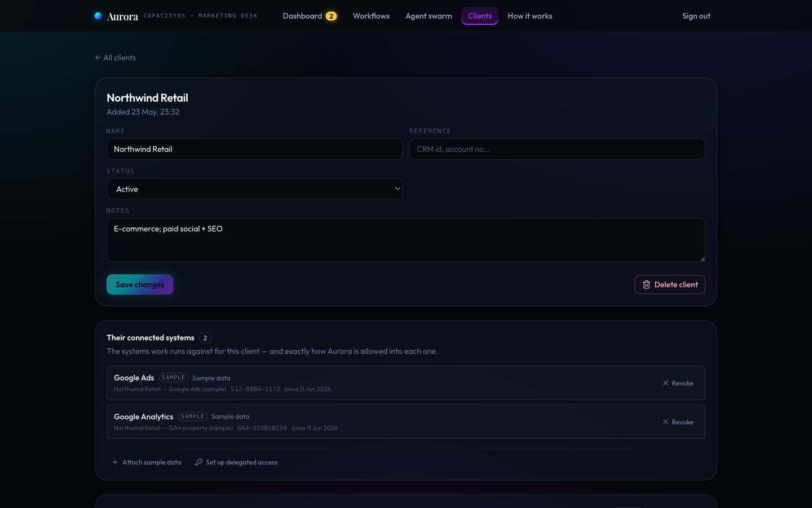The image size is (812, 508).
Task: Open How it works page
Action: coord(530,16)
